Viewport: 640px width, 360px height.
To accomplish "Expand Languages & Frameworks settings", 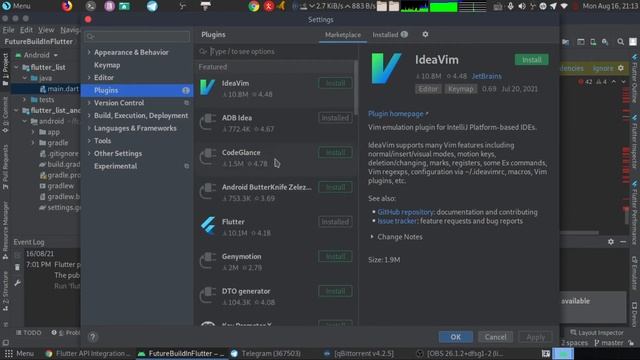I will [89, 128].
